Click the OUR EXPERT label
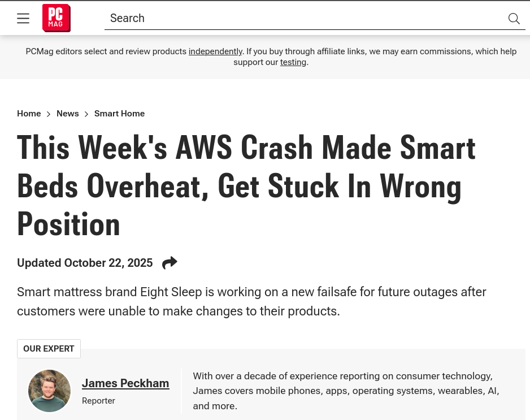 tap(49, 349)
